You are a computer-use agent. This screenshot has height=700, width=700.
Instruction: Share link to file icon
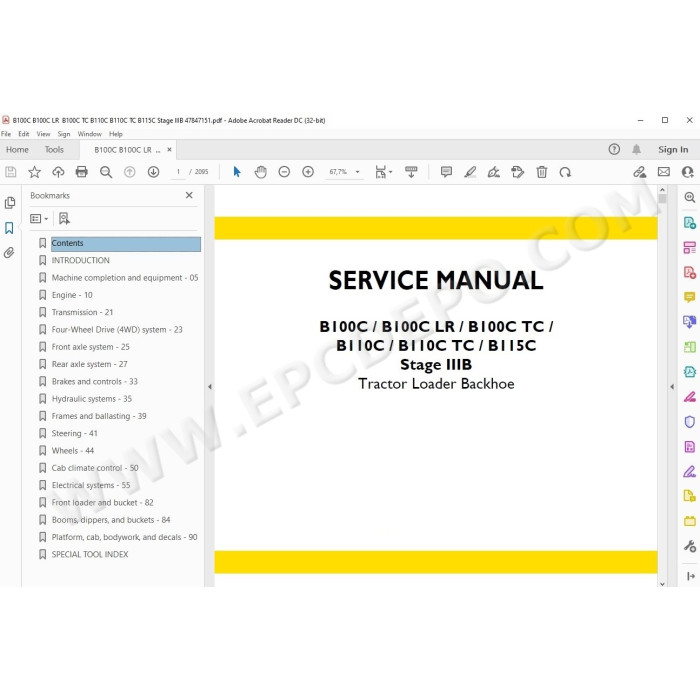[640, 172]
